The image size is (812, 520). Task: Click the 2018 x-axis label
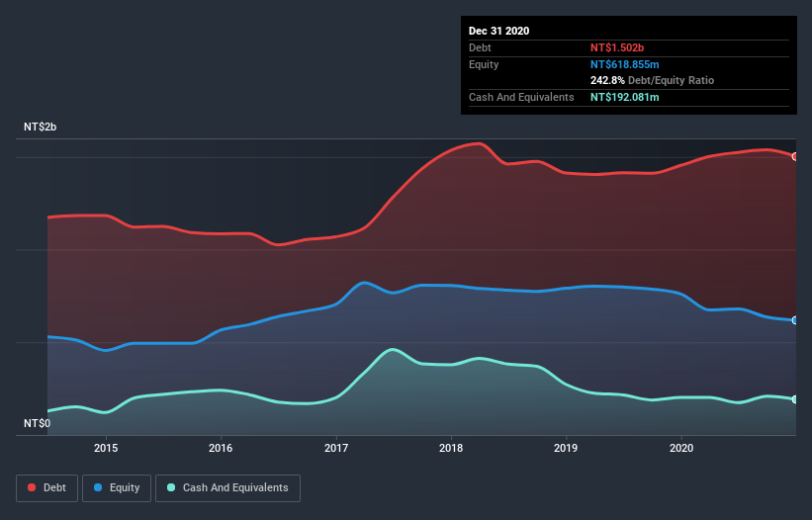(x=451, y=448)
